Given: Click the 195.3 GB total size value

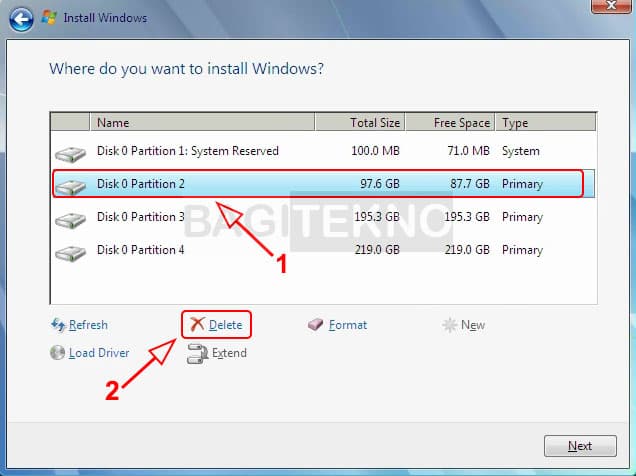Looking at the screenshot, I should point(377,217).
